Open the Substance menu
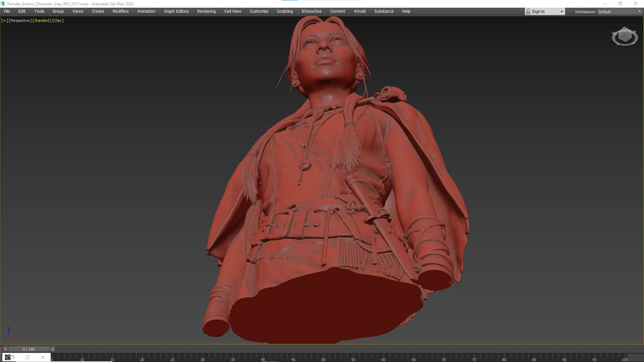The image size is (644, 362). pyautogui.click(x=384, y=11)
